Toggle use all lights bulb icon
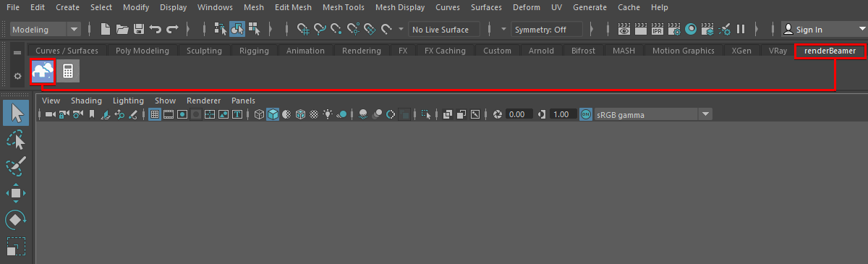Screen dimensions: 868x264 pos(328,114)
